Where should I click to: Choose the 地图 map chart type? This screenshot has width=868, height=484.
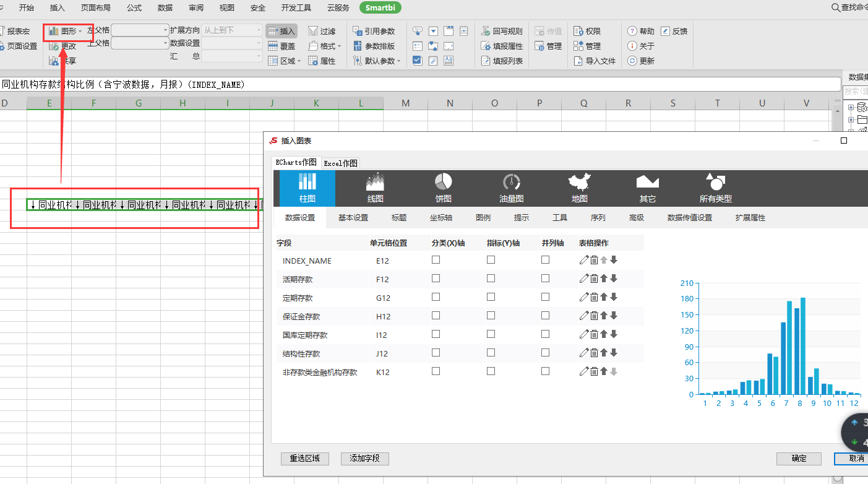tap(579, 188)
